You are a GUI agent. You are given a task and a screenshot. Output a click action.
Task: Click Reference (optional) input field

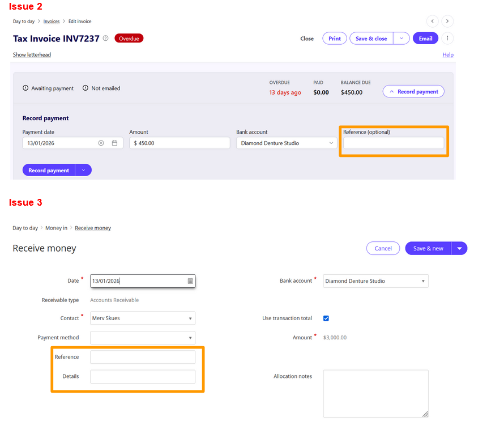[394, 143]
